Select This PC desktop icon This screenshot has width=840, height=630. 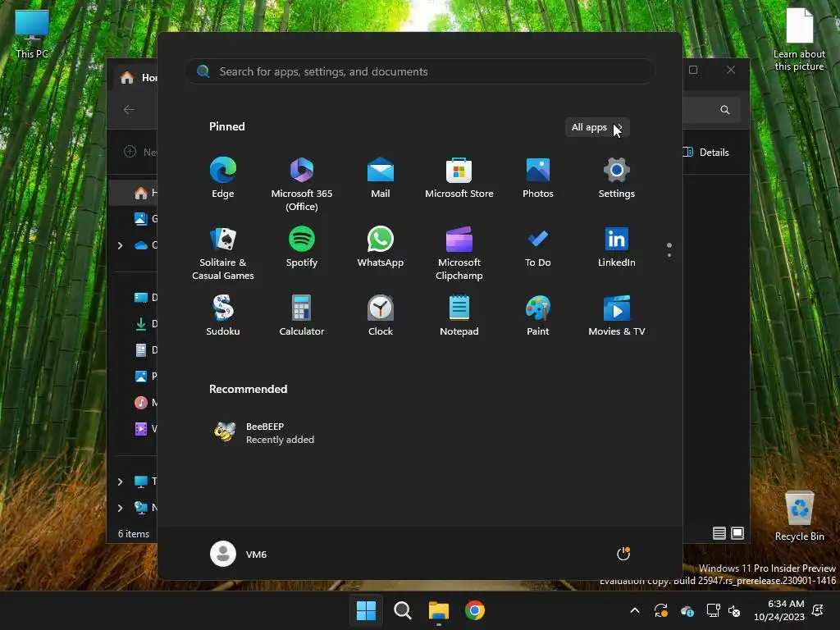coord(32,33)
